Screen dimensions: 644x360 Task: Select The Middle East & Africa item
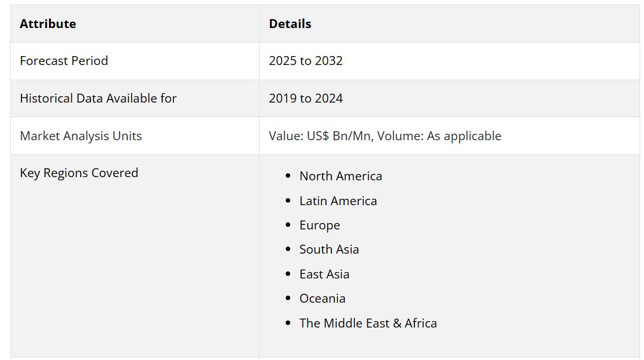point(368,323)
